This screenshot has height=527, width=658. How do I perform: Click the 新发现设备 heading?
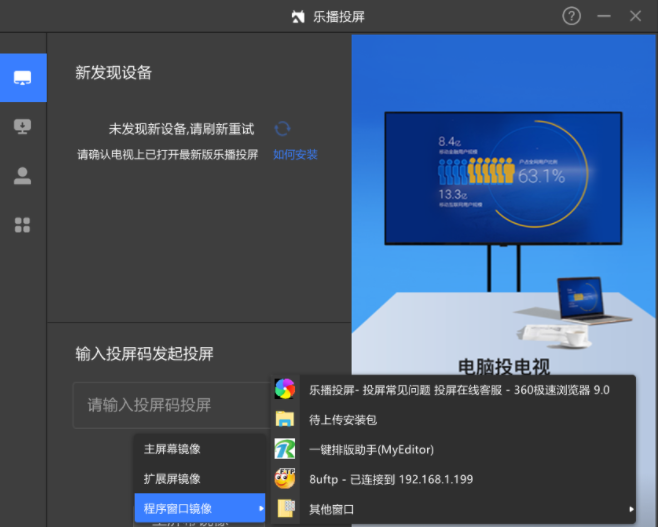click(x=113, y=73)
